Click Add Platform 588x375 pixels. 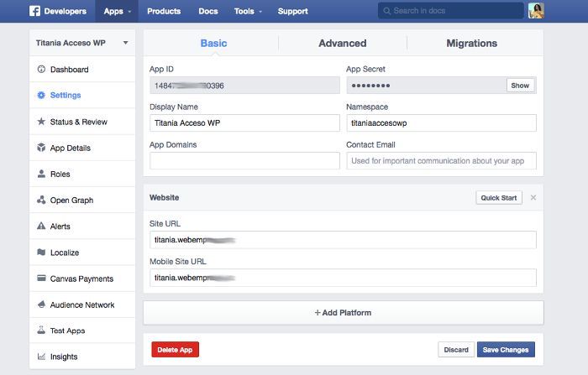pos(343,312)
